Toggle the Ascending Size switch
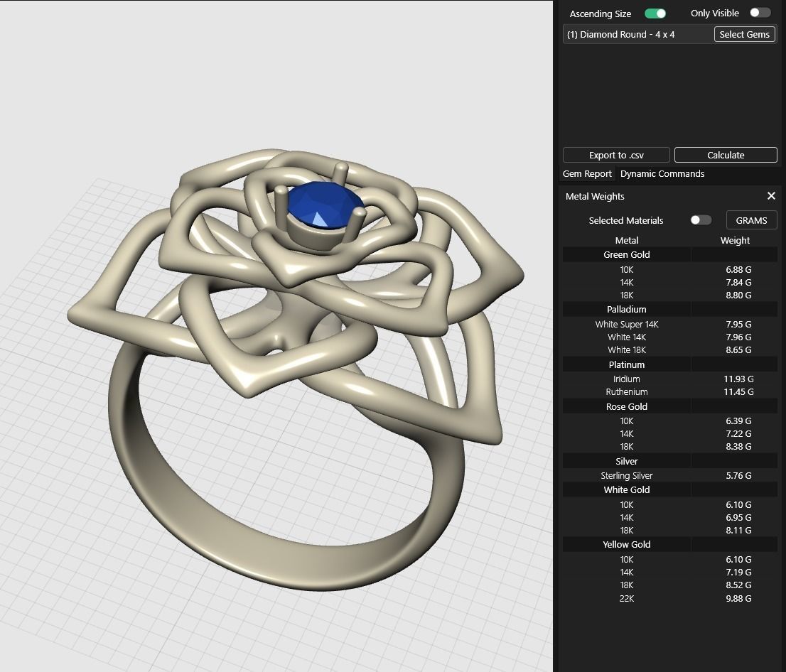Image resolution: width=786 pixels, height=672 pixels. [x=655, y=13]
